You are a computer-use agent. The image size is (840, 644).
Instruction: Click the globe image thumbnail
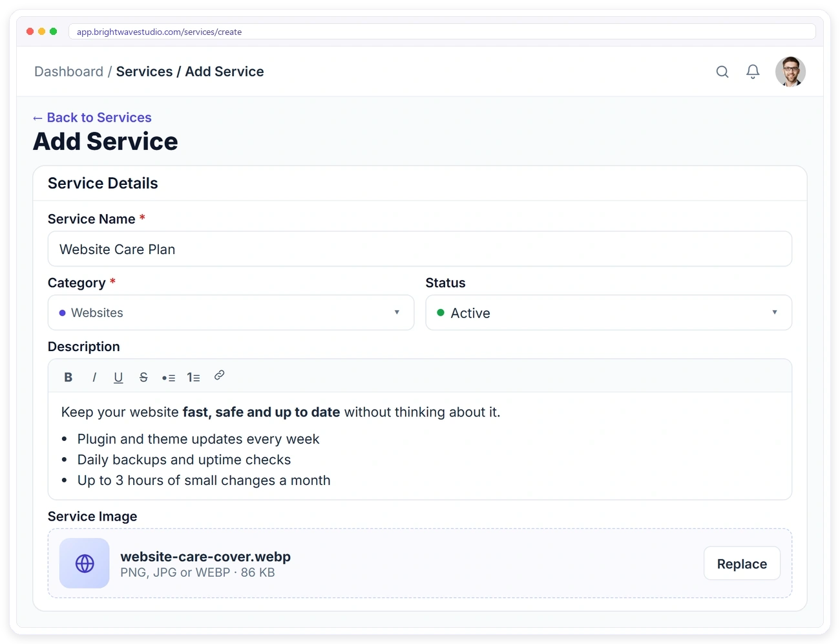[85, 563]
